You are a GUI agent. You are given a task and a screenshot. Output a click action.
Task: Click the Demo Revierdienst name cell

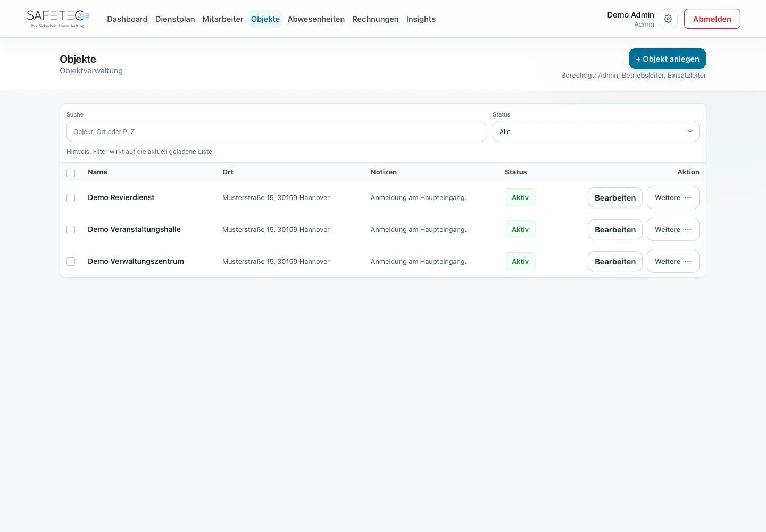tap(121, 197)
